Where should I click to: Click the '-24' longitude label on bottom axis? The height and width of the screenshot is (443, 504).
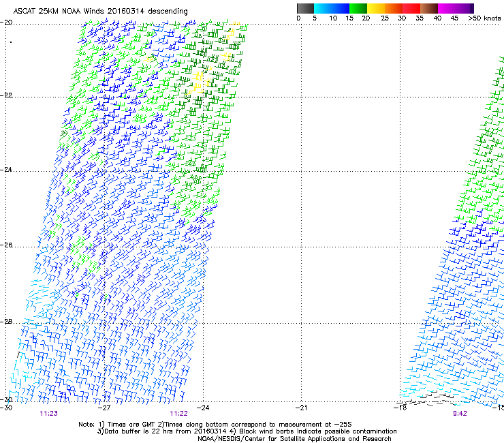[x=203, y=408]
